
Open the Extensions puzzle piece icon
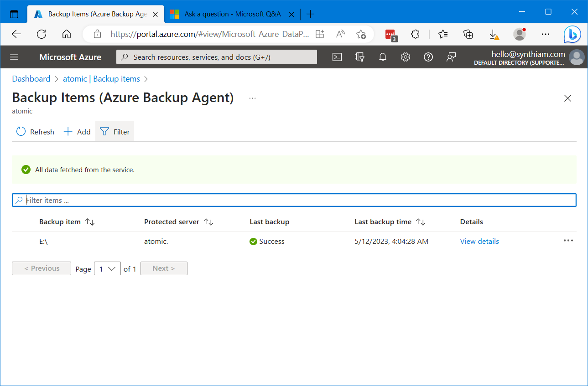point(415,34)
